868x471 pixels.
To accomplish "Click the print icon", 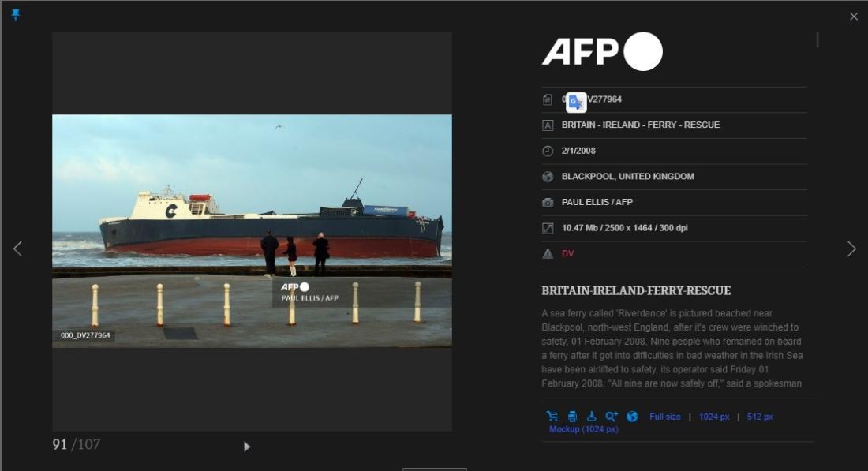I will [572, 417].
